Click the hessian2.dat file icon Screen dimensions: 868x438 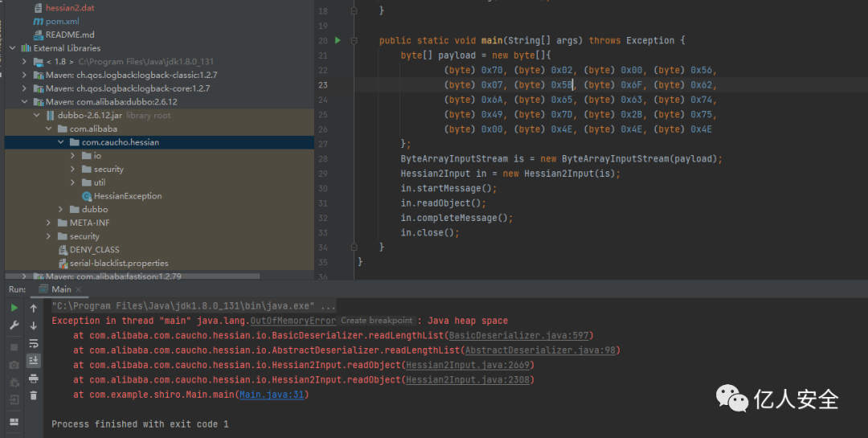click(39, 8)
